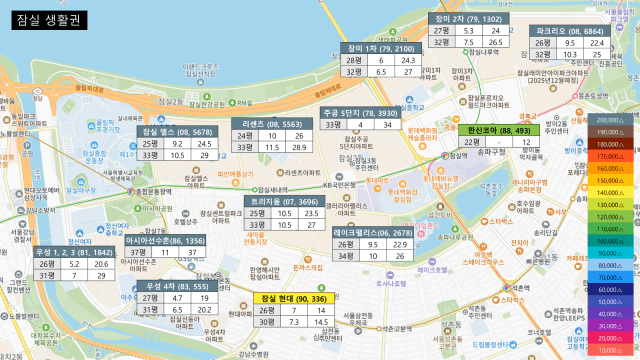The image size is (640, 360).
Task: Click the 14.5 cell in 잠실 현대 table
Action: pos(321,322)
